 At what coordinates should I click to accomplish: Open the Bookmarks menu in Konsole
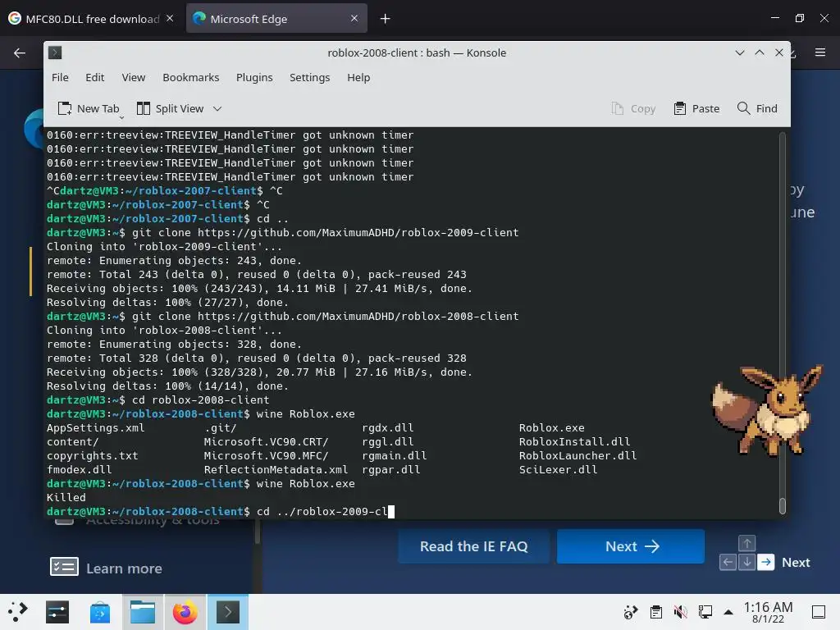coord(190,78)
